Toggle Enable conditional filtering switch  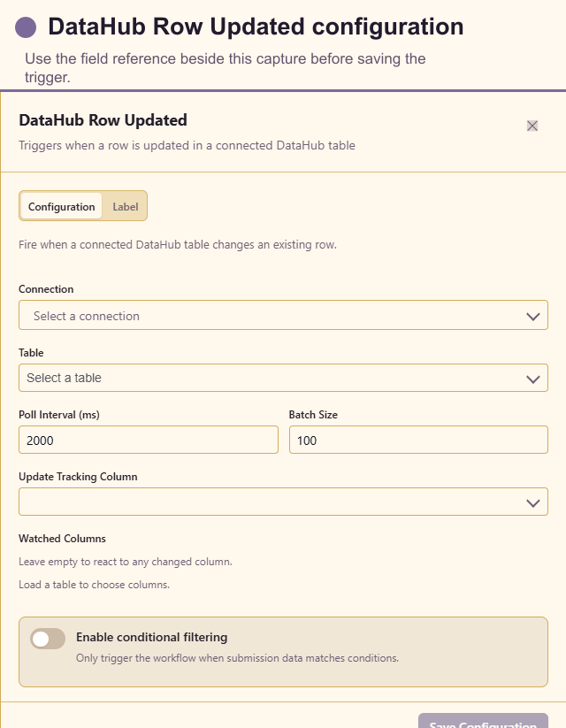tap(48, 639)
